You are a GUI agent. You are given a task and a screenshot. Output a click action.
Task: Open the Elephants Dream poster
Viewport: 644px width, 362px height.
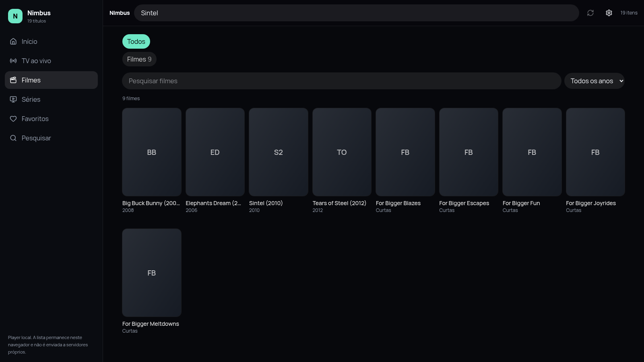tap(215, 152)
